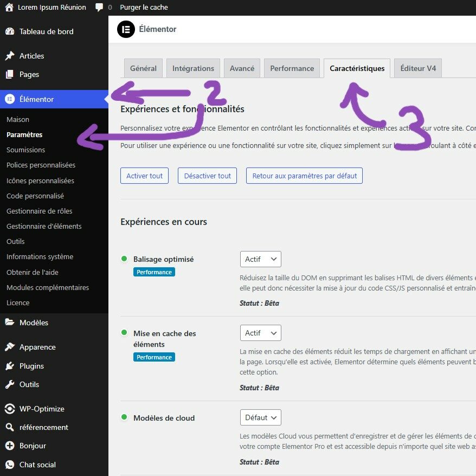Click Purger le cache in admin bar

[x=144, y=7]
